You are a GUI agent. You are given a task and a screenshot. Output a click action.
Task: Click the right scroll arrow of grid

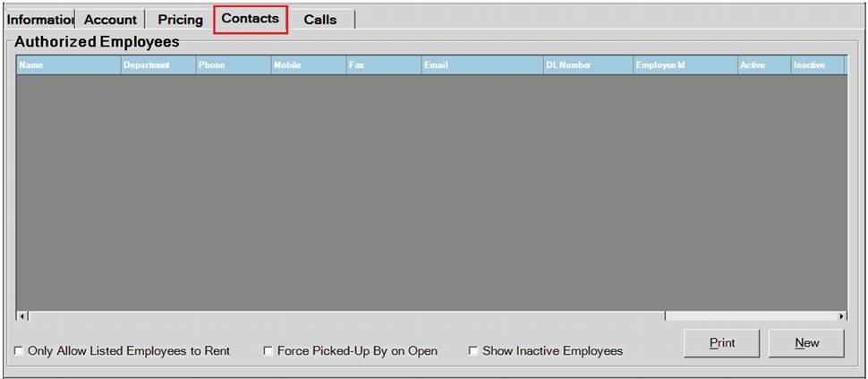[x=841, y=316]
